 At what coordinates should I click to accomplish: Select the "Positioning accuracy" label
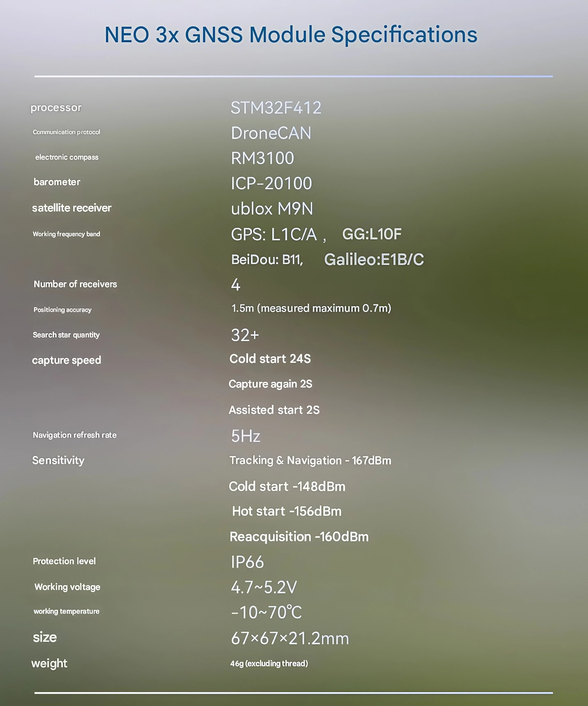pyautogui.click(x=63, y=310)
